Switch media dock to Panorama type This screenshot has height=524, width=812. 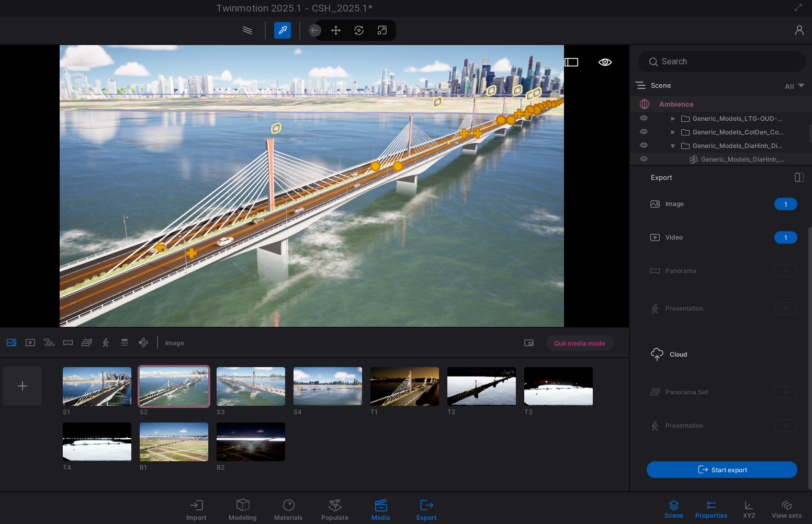(68, 343)
